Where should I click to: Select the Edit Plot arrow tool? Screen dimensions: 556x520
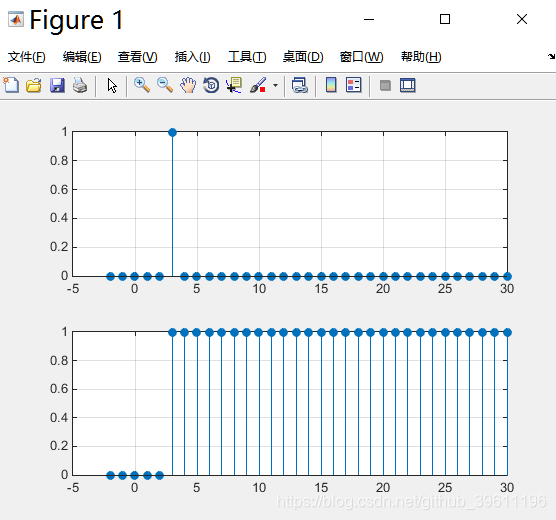click(112, 85)
